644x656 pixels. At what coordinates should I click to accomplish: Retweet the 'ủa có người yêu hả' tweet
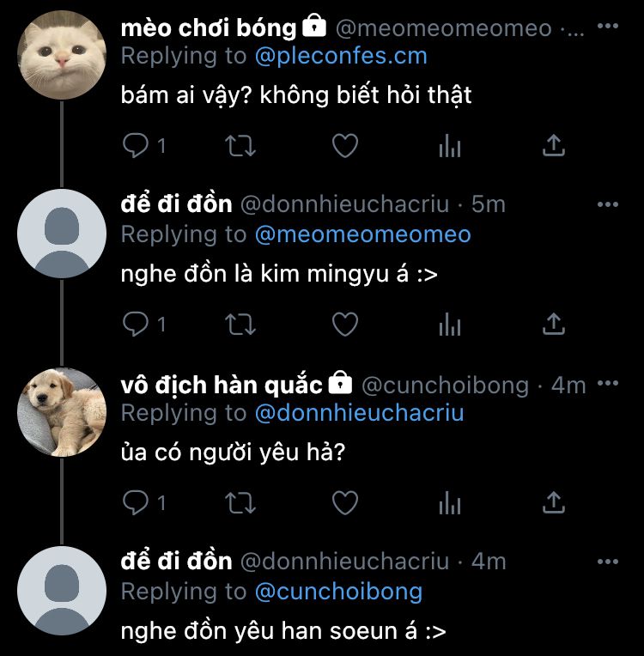[240, 502]
